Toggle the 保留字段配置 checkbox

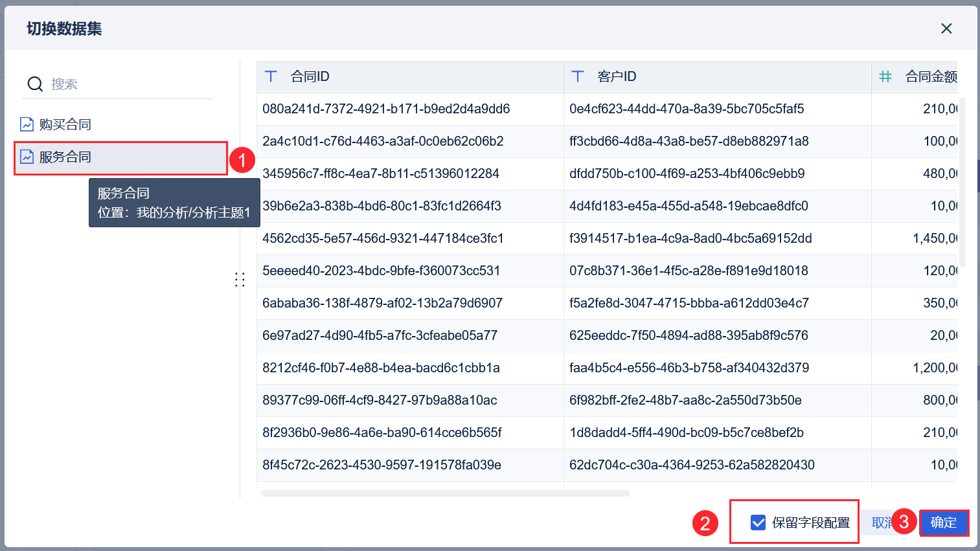click(758, 523)
